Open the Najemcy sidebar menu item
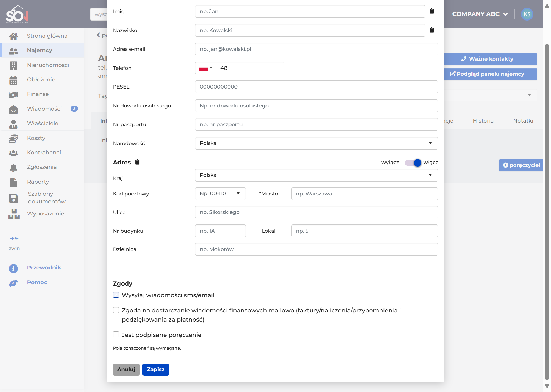The height and width of the screenshot is (392, 551). [x=42, y=50]
